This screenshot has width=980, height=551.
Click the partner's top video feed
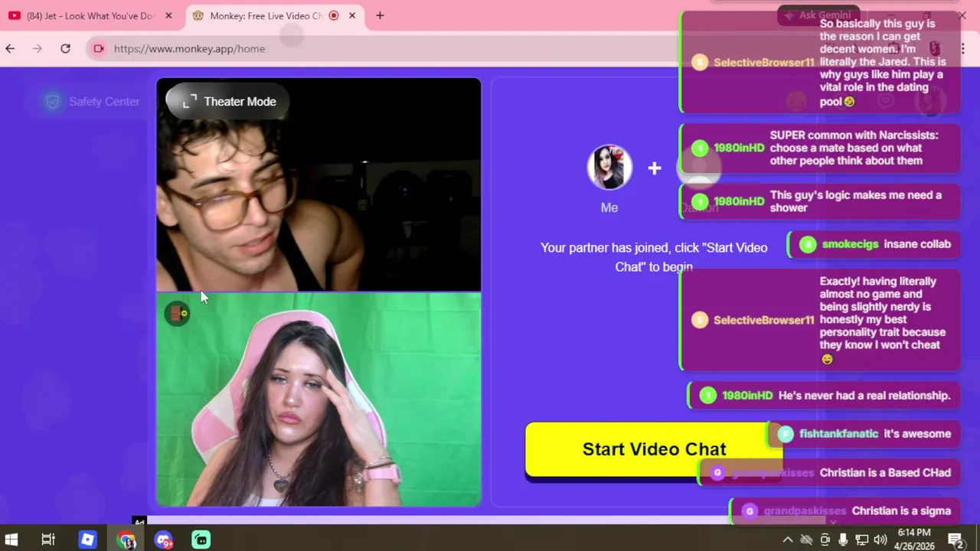[x=318, y=184]
